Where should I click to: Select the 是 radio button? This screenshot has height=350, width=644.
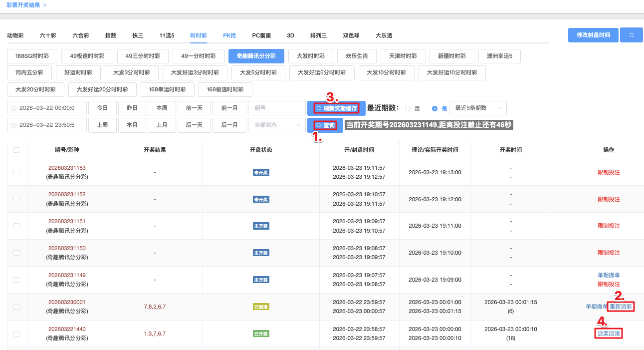[434, 108]
